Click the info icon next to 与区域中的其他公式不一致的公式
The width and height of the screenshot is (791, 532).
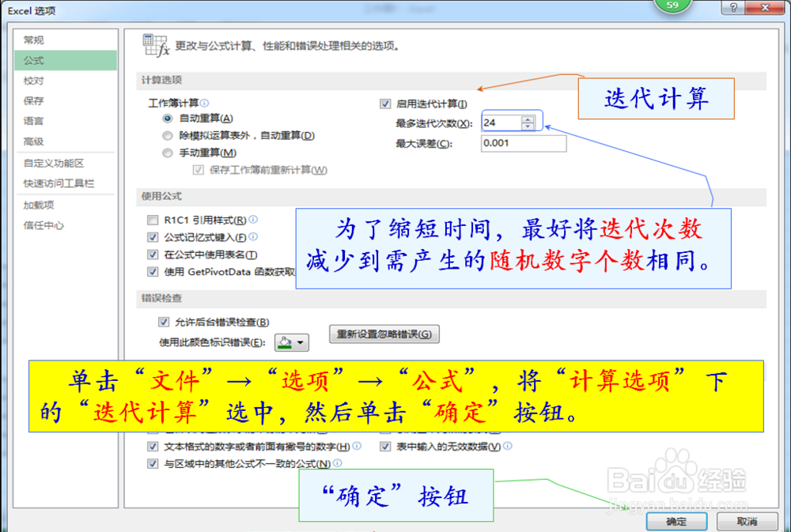pyautogui.click(x=338, y=463)
